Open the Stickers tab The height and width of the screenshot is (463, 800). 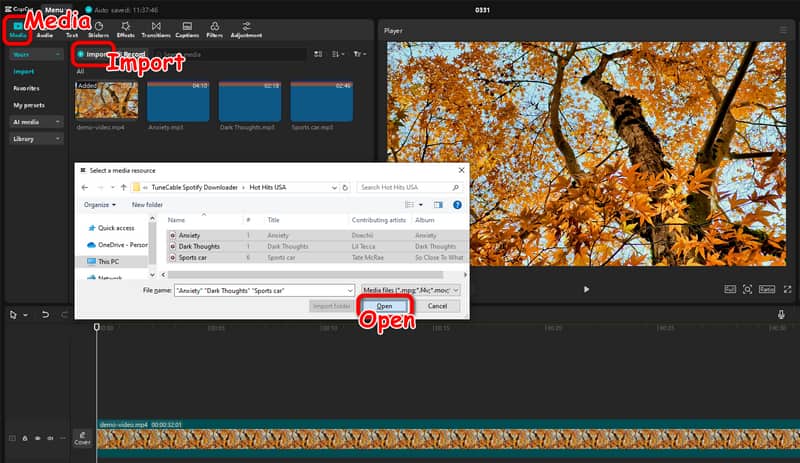(x=98, y=30)
